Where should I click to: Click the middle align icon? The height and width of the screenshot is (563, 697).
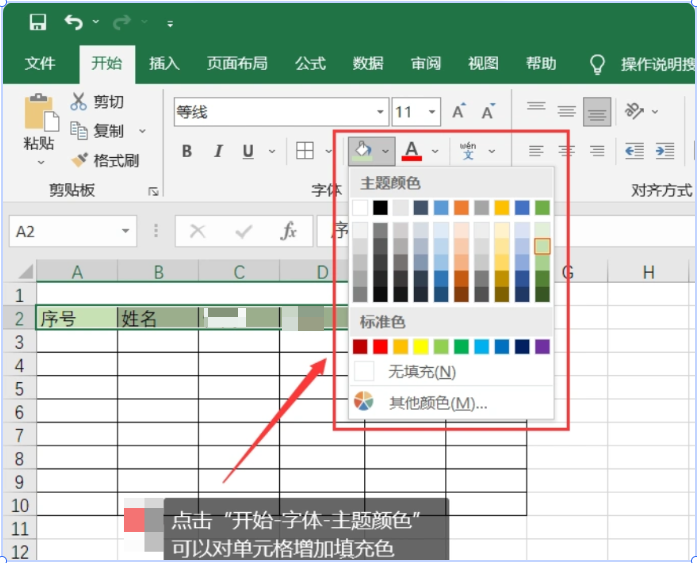(566, 111)
